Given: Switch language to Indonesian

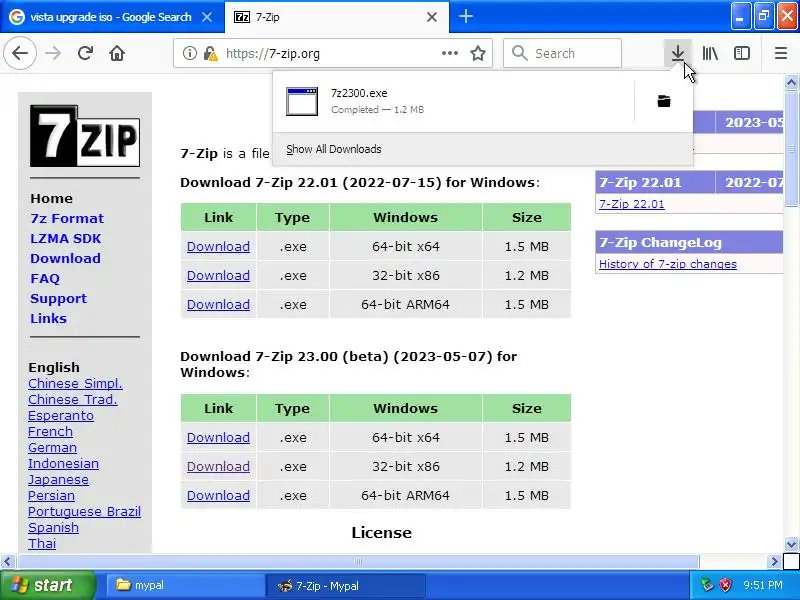Looking at the screenshot, I should pyautogui.click(x=63, y=464).
